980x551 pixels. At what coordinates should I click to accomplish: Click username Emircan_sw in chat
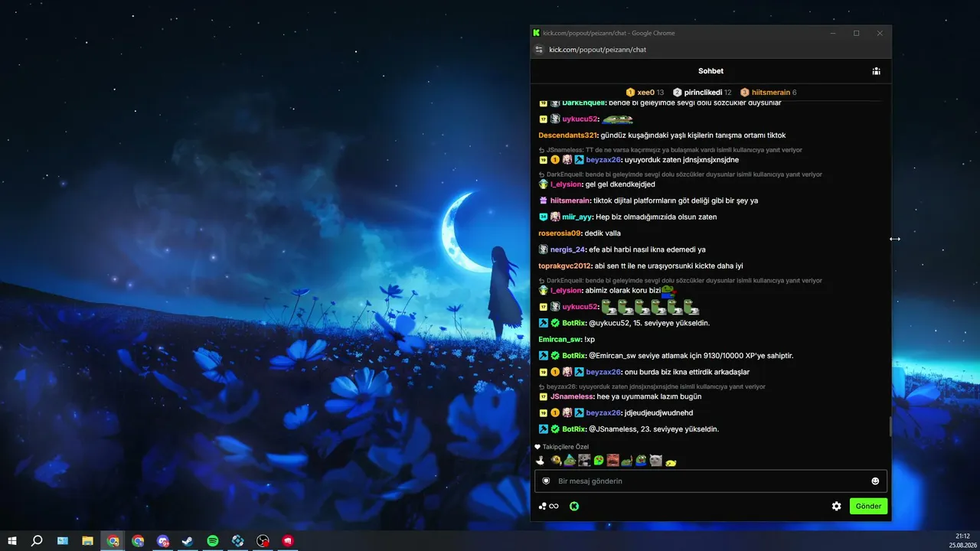point(560,339)
